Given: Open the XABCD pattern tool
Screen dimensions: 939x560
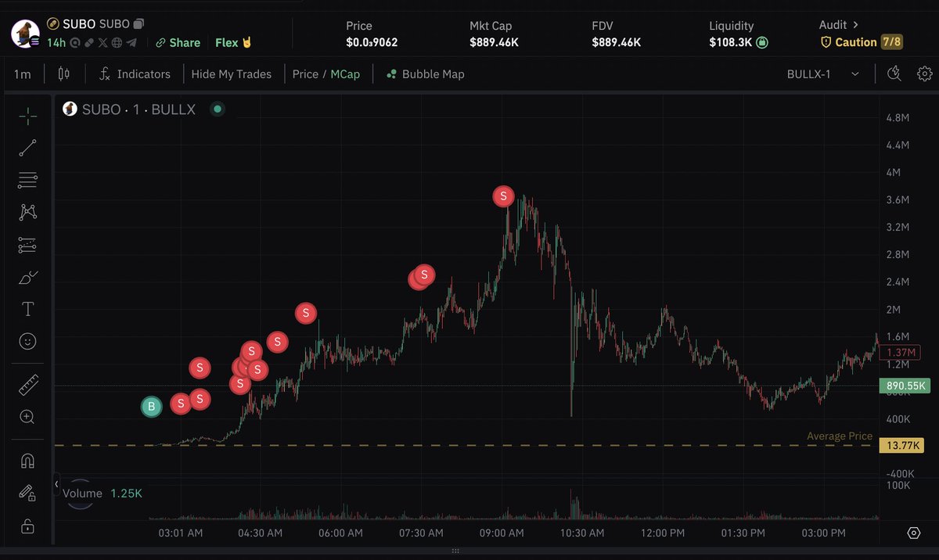Looking at the screenshot, I should [x=27, y=212].
